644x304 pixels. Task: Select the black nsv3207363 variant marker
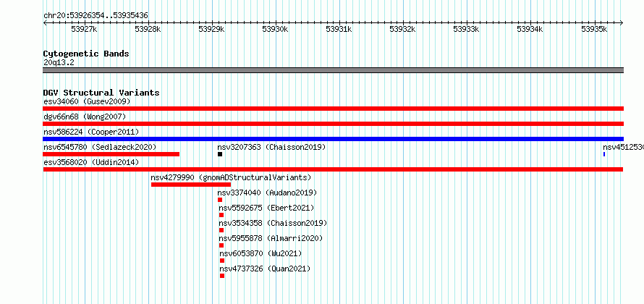(220, 154)
